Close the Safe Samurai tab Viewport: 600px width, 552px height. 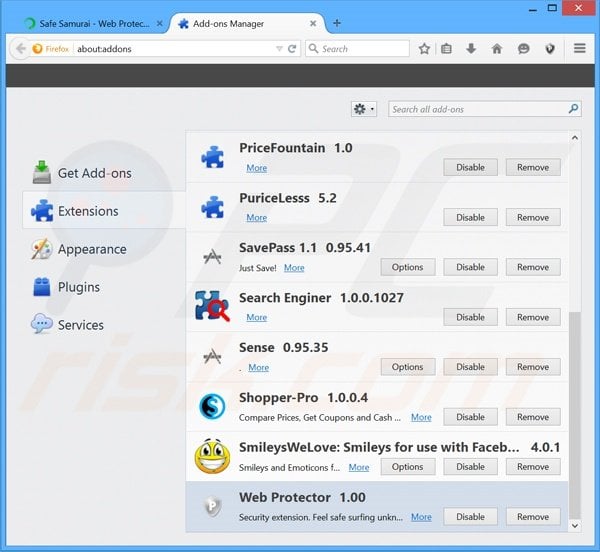pos(160,23)
